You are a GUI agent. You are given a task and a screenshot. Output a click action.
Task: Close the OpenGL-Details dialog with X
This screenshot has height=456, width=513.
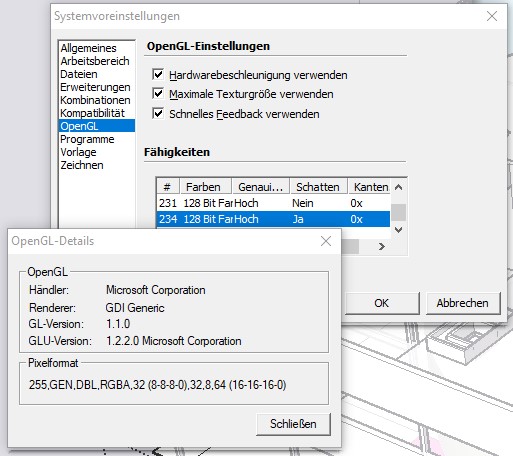tap(326, 241)
